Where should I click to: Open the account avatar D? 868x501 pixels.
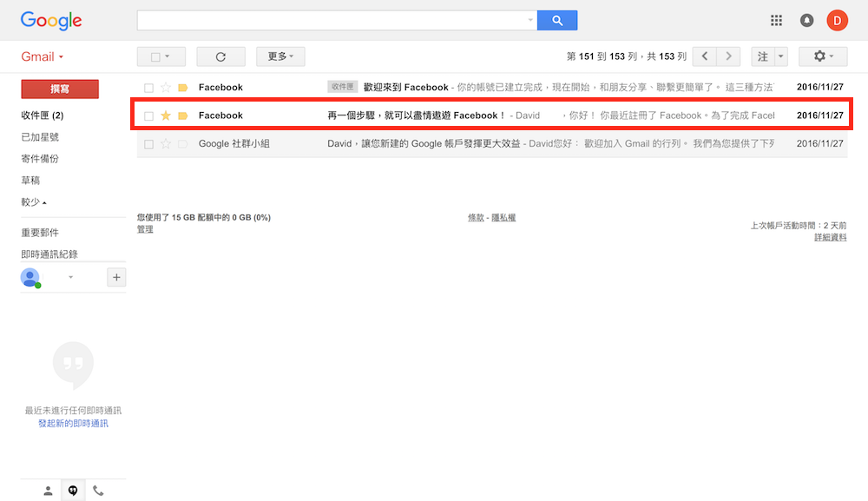pyautogui.click(x=837, y=21)
